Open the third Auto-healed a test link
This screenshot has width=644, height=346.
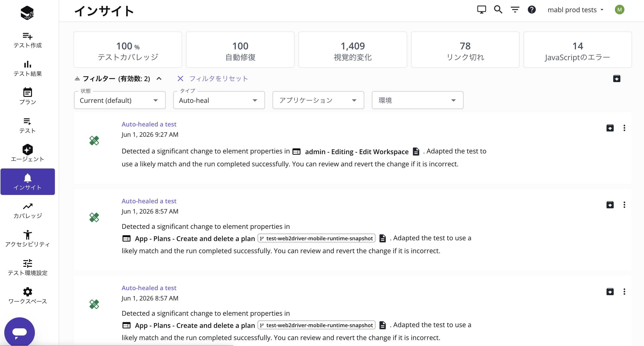tap(149, 288)
